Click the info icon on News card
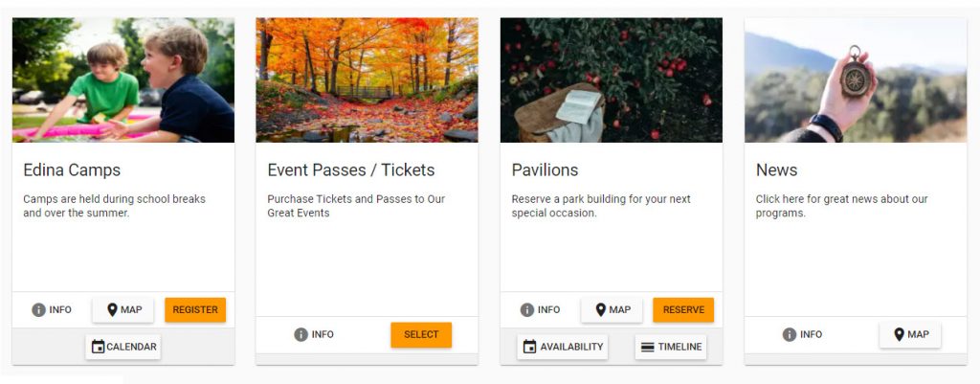Viewport: 980px width, 384px height. pyautogui.click(x=790, y=335)
